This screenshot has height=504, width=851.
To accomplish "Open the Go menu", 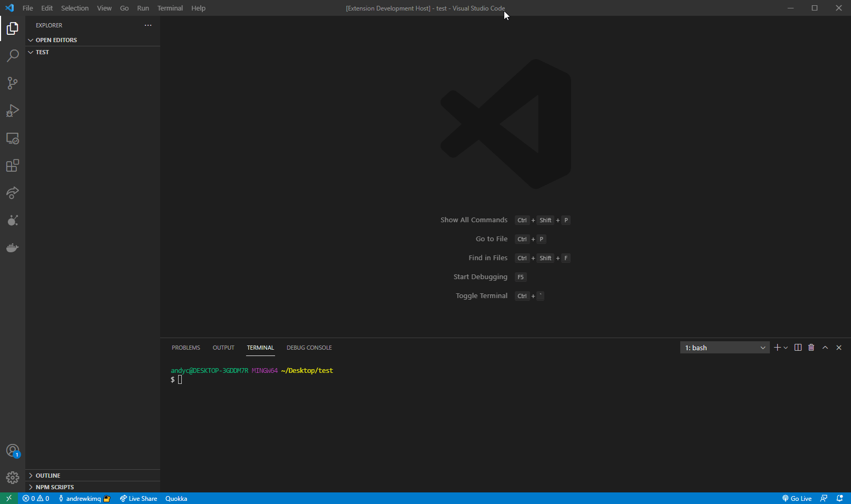I will pyautogui.click(x=124, y=8).
